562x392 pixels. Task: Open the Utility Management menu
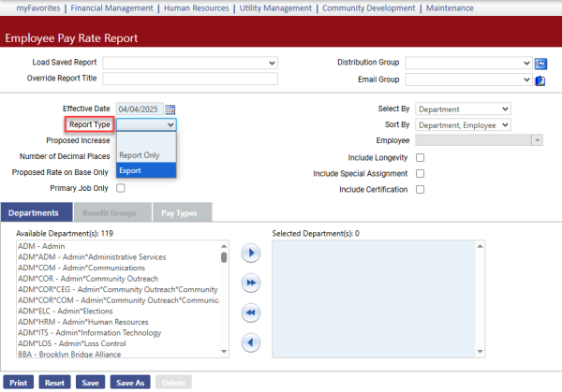coord(275,7)
